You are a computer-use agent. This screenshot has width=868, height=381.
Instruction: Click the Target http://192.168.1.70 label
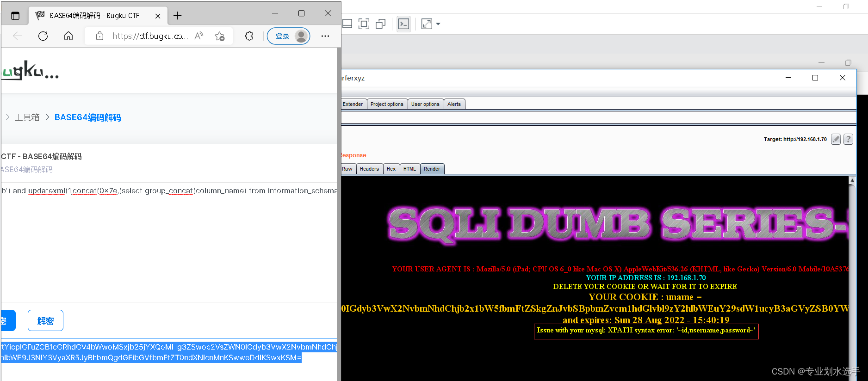795,139
